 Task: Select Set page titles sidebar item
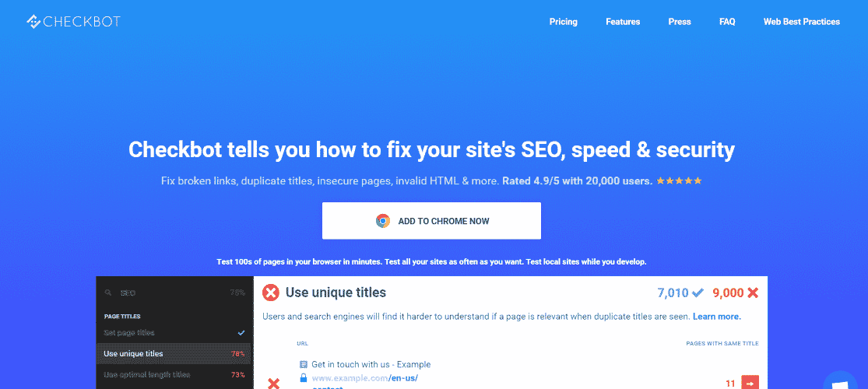point(174,332)
